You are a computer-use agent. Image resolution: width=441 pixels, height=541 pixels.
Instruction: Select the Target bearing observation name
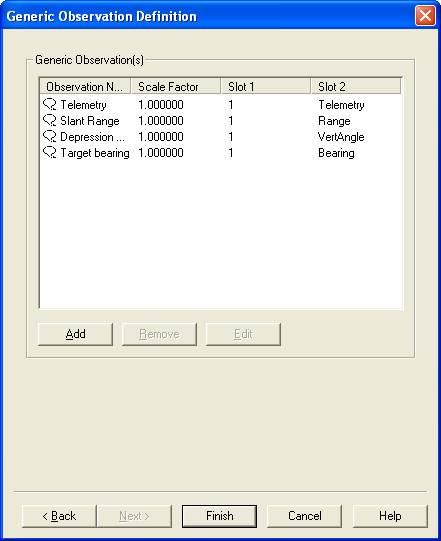(x=95, y=153)
